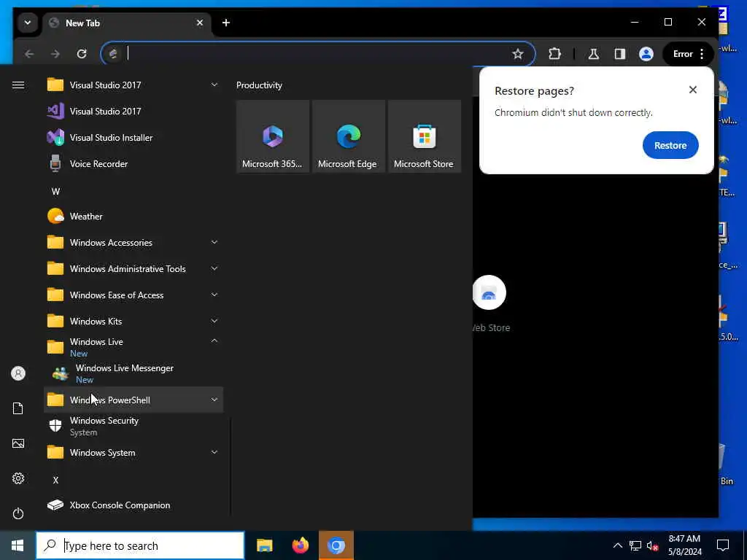Screen dimensions: 747x560
Task: Expand Windows Administrative Tools folder
Action: 133,268
